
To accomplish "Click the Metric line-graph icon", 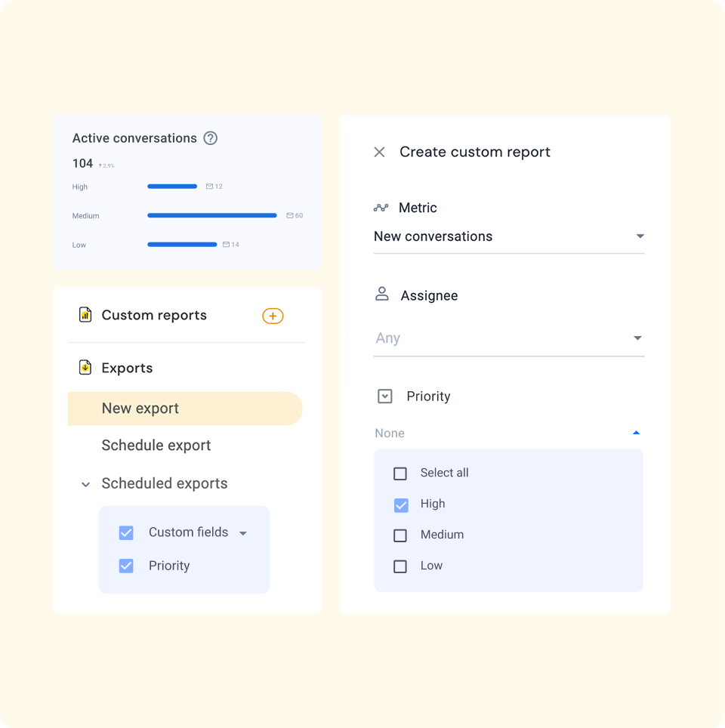I will (x=380, y=208).
